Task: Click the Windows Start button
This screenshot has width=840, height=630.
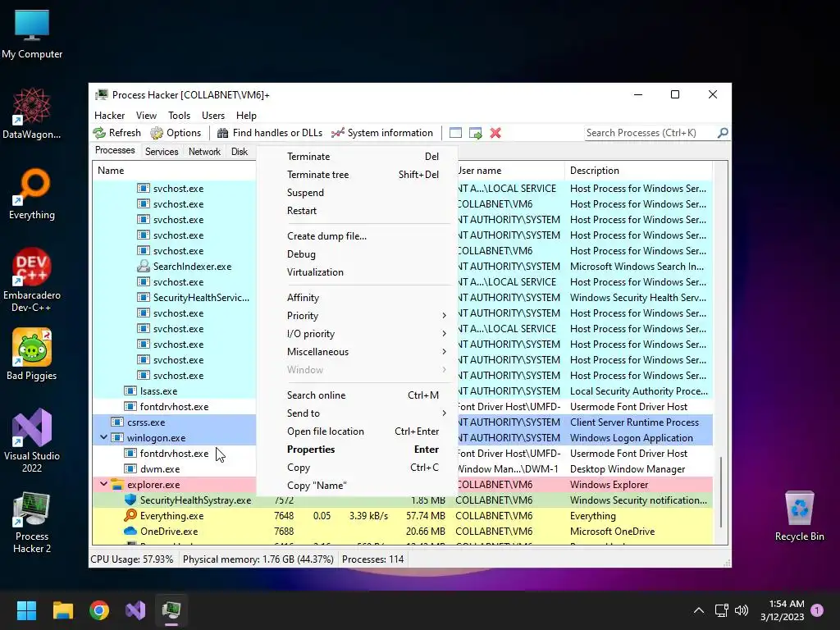Action: point(26,610)
